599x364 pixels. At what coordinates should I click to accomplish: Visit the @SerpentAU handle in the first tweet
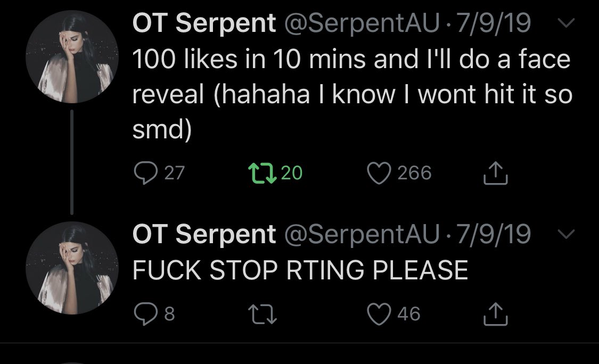pyautogui.click(x=362, y=24)
